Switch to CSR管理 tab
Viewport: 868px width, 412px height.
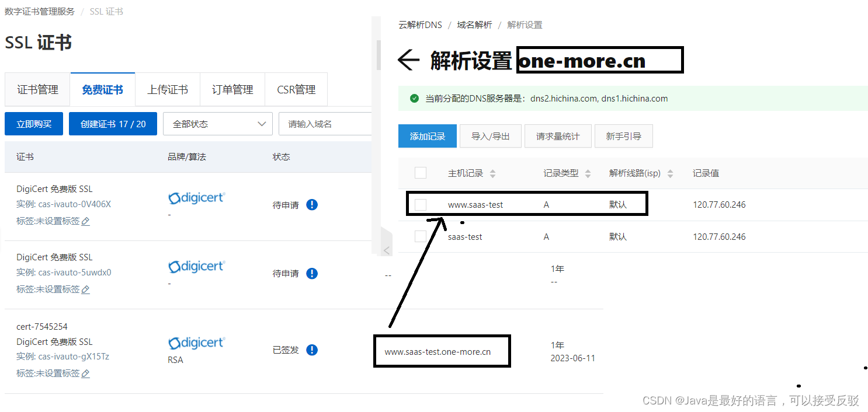[x=296, y=90]
